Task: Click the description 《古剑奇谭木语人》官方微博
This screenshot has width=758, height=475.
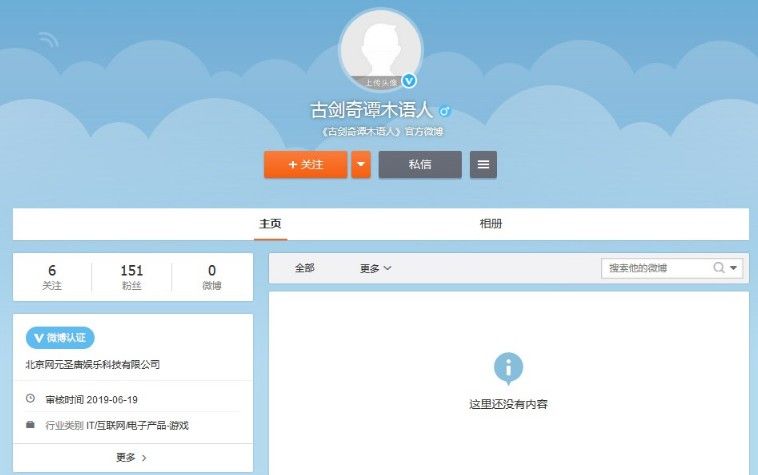Action: 382,131
